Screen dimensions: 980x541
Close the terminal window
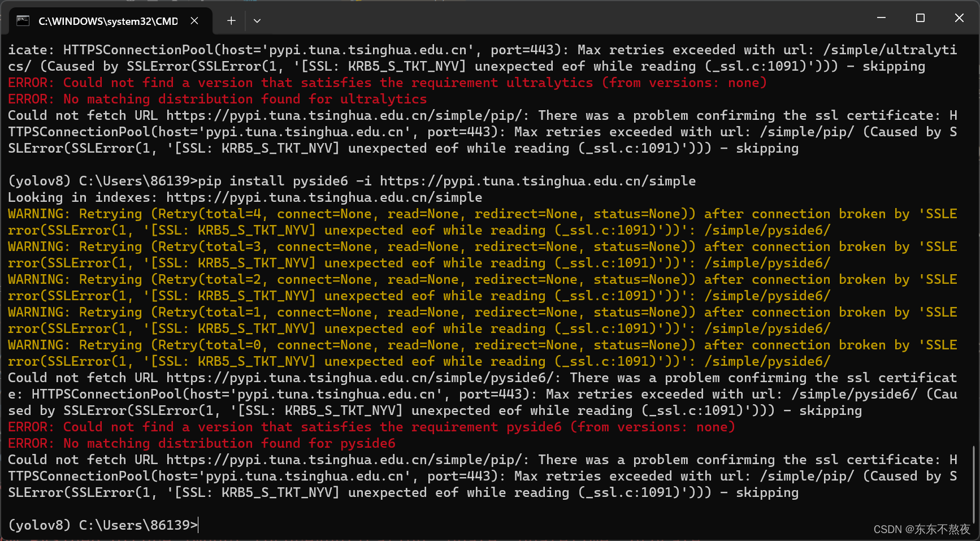click(959, 18)
